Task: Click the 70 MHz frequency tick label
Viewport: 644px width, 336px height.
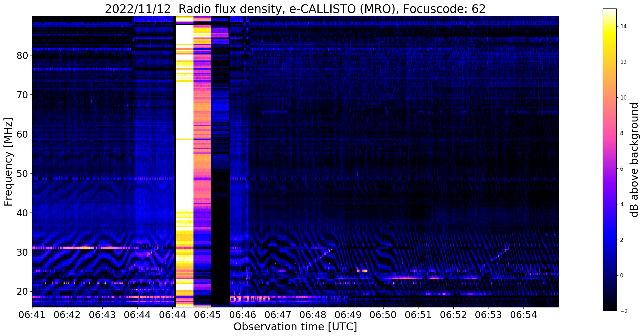Action: (x=22, y=95)
